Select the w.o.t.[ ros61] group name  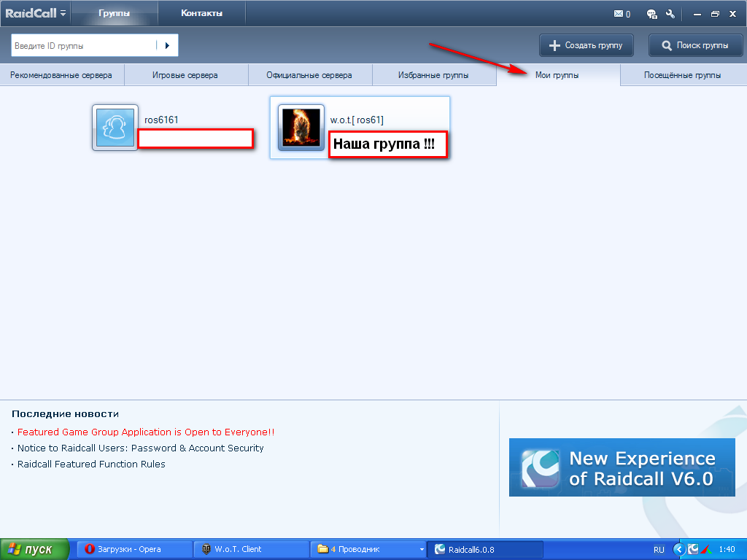point(357,120)
